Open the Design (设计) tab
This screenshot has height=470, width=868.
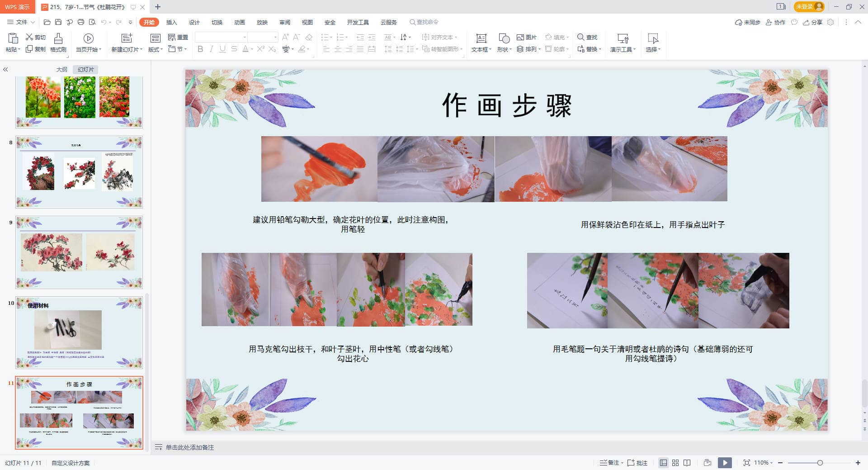click(x=194, y=22)
